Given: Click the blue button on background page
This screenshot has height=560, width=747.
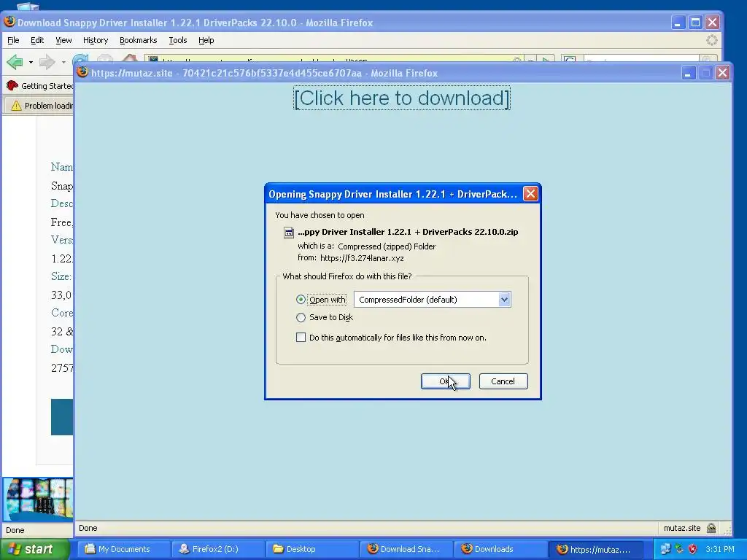Looking at the screenshot, I should click(x=62, y=417).
